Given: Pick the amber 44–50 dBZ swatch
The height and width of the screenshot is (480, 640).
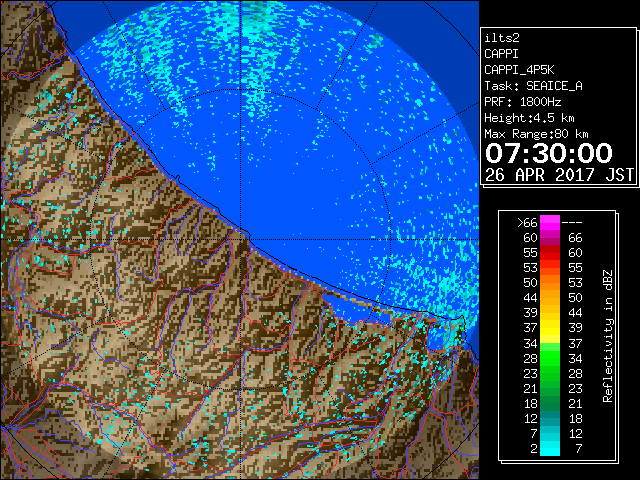Looking at the screenshot, I should point(550,298).
